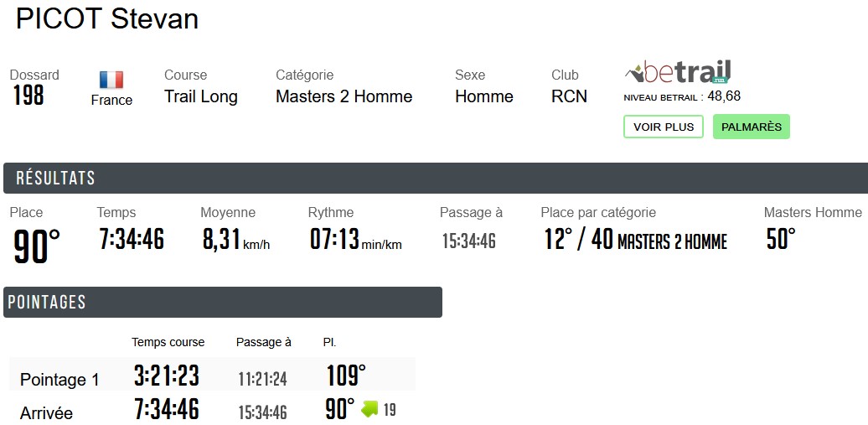Open the PALMARÈS button
868x425 pixels.
[x=751, y=127]
